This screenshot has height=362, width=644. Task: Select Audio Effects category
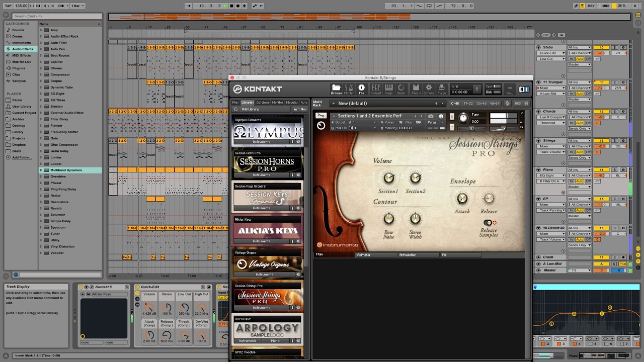click(x=23, y=49)
